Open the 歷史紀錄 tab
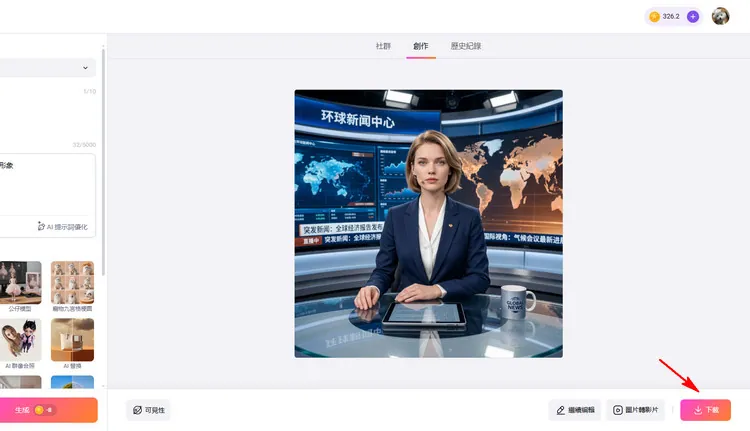 point(465,46)
